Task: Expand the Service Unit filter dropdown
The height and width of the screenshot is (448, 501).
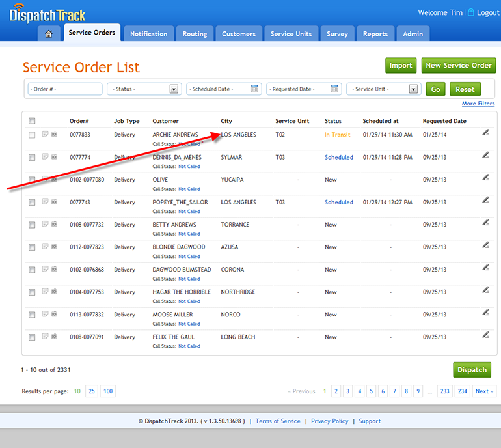Action: coord(413,89)
